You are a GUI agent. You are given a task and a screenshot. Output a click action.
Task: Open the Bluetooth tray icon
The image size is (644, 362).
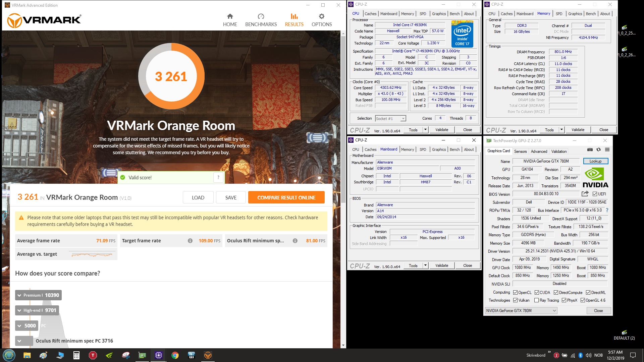(x=581, y=355)
